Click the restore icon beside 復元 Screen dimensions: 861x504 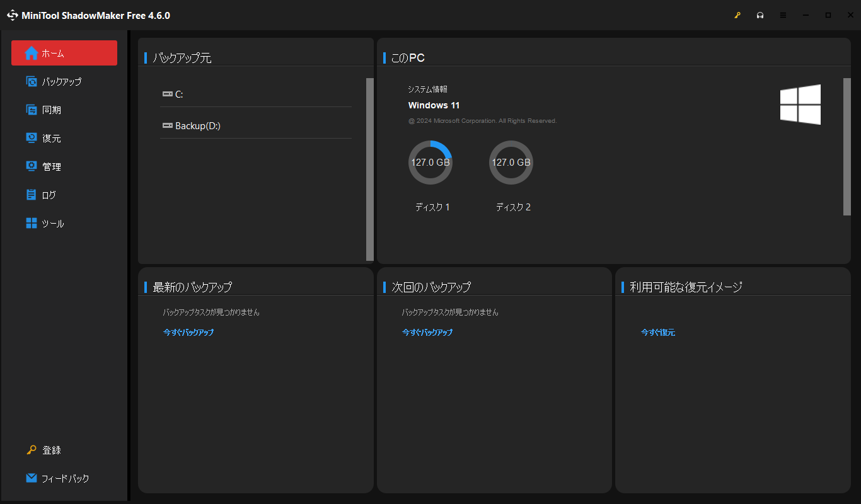tap(32, 138)
